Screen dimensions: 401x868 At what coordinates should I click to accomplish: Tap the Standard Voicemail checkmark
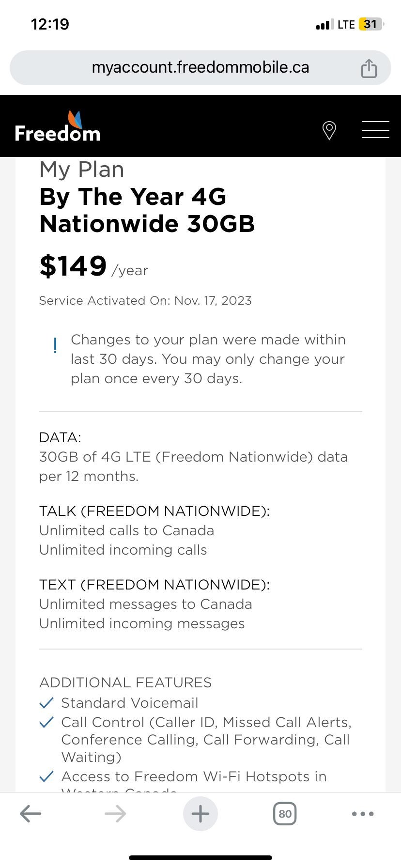click(47, 702)
